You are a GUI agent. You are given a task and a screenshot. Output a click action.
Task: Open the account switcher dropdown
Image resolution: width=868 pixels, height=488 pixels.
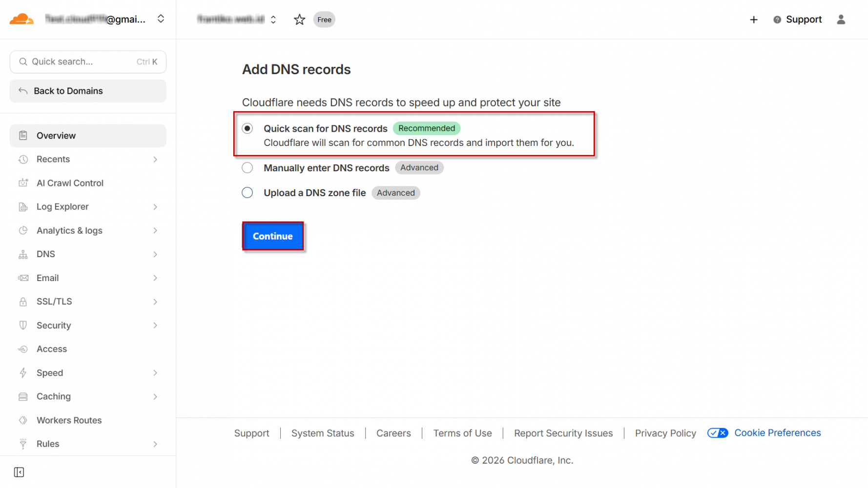pyautogui.click(x=161, y=19)
